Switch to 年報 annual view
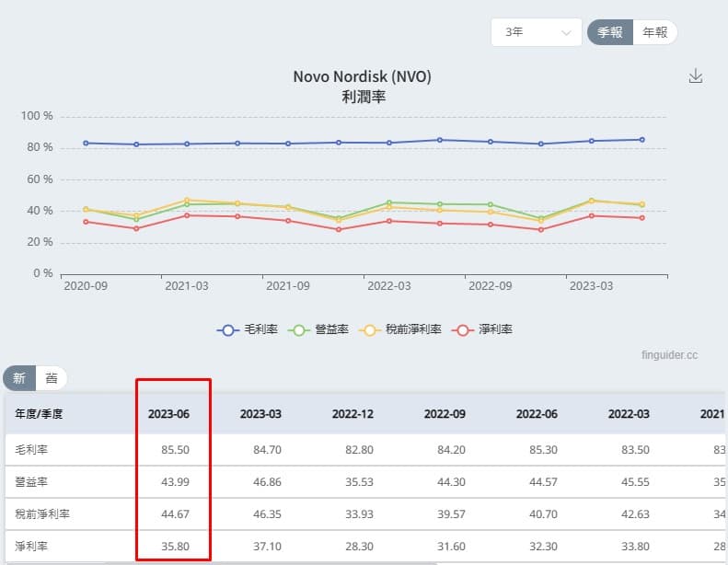Image resolution: width=728 pixels, height=565 pixels. pos(654,32)
